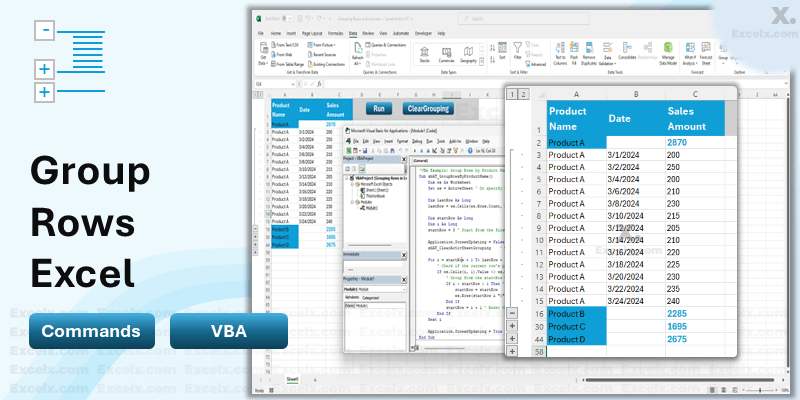
Task: Click the From Web import icon
Action: (273, 55)
